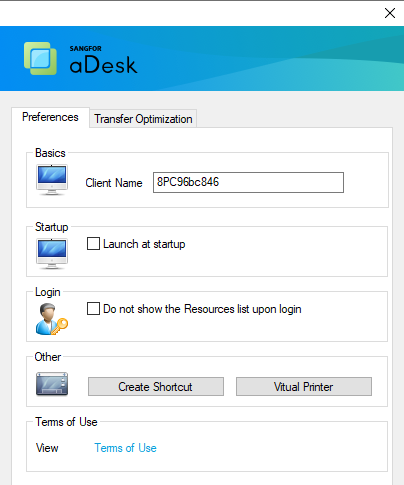404x485 pixels.
Task: Open the Vitual Printer settings button
Action: (304, 387)
